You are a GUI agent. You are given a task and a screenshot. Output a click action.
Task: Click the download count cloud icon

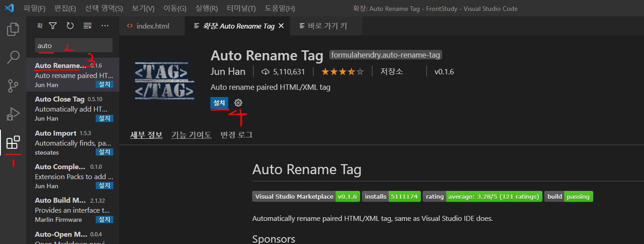click(x=266, y=72)
